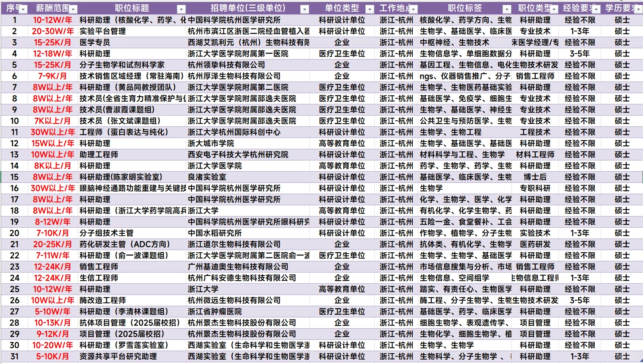Click the employer 浙大城市学院
The width and height of the screenshot is (643, 364).
211,143
